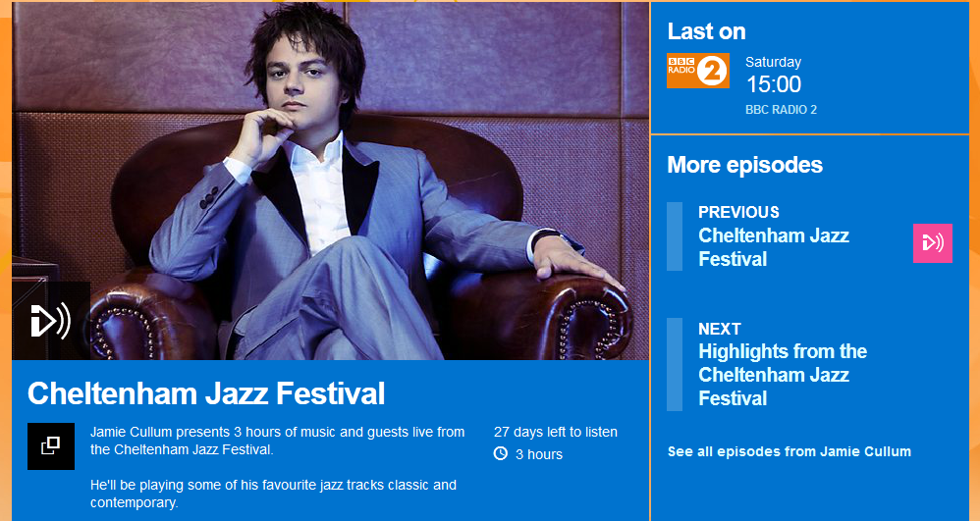Play previous episode using the pink icon
Viewport: 980px width, 521px height.
pyautogui.click(x=932, y=243)
